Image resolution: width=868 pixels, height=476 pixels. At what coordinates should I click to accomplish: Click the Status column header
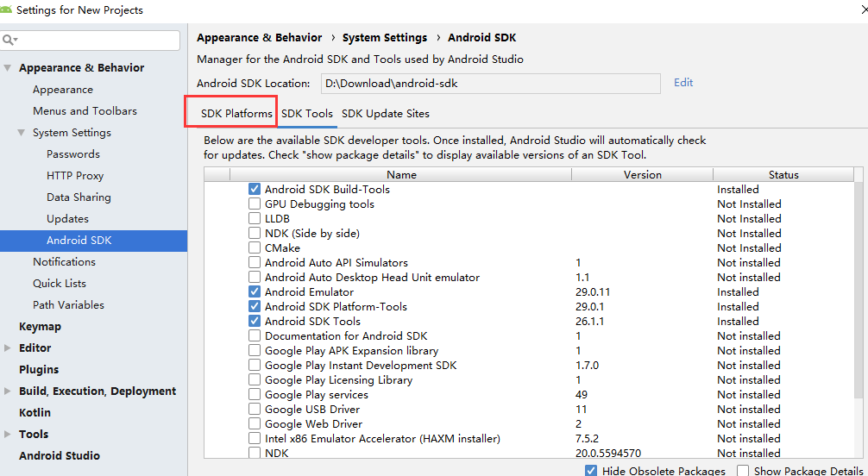click(783, 175)
